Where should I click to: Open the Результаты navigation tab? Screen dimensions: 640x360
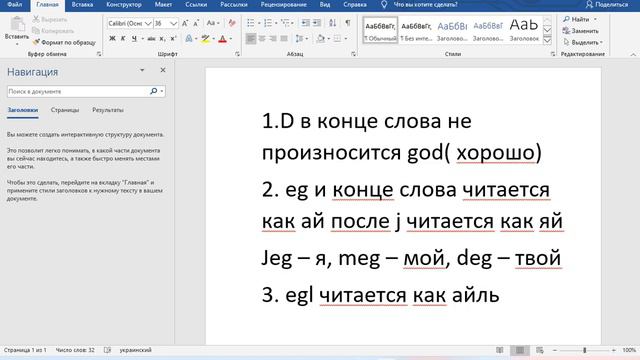108,110
